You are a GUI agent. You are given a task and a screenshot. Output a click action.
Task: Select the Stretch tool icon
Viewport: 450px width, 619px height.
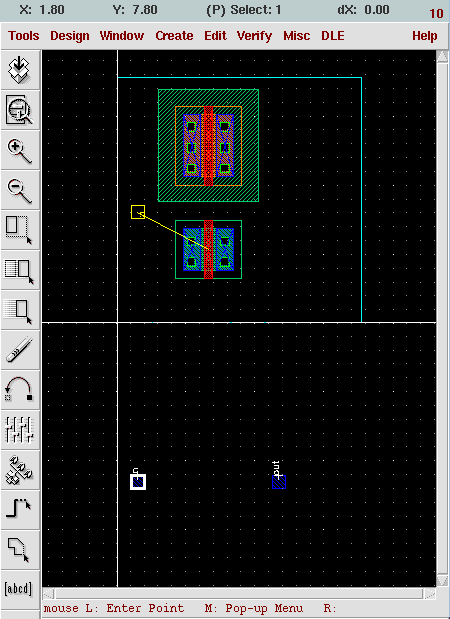click(x=19, y=231)
